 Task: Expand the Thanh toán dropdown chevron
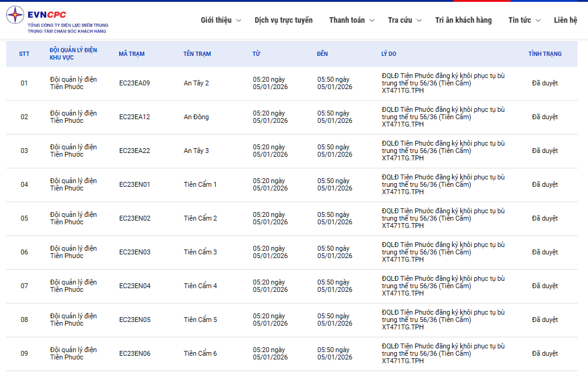[372, 20]
